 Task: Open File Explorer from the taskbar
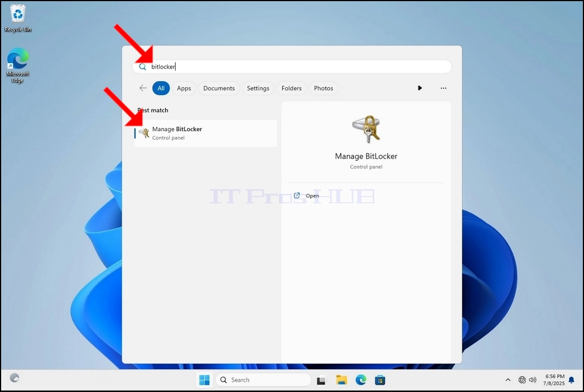pyautogui.click(x=341, y=380)
